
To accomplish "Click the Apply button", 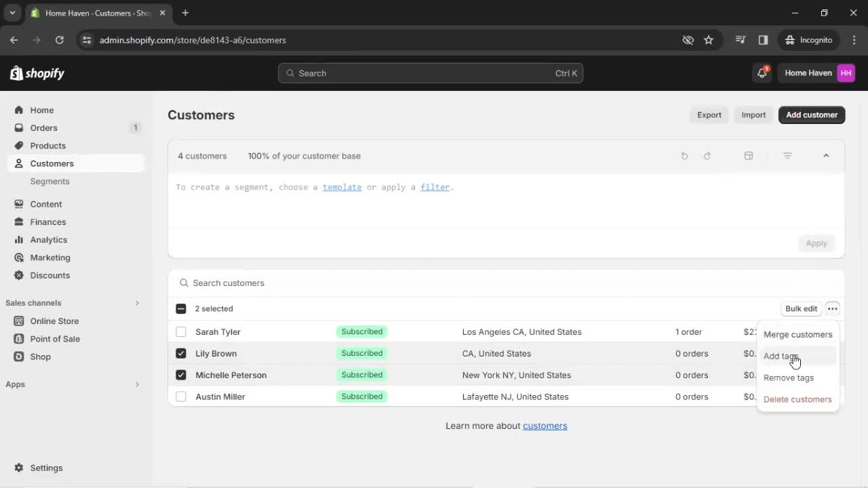I will tap(816, 243).
